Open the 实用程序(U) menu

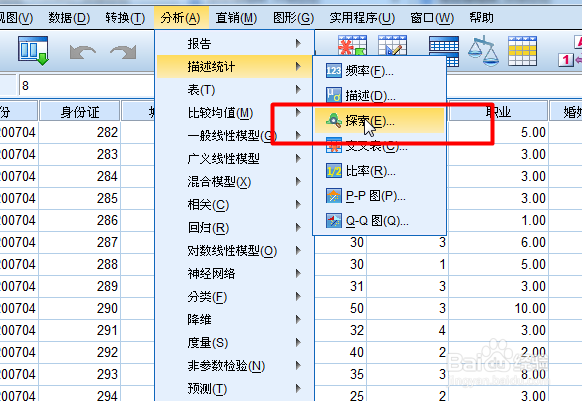362,17
